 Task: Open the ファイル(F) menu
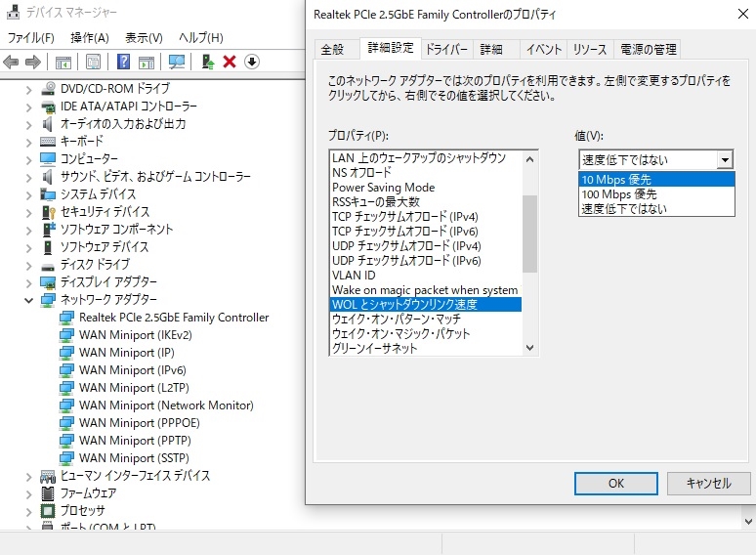point(31,37)
